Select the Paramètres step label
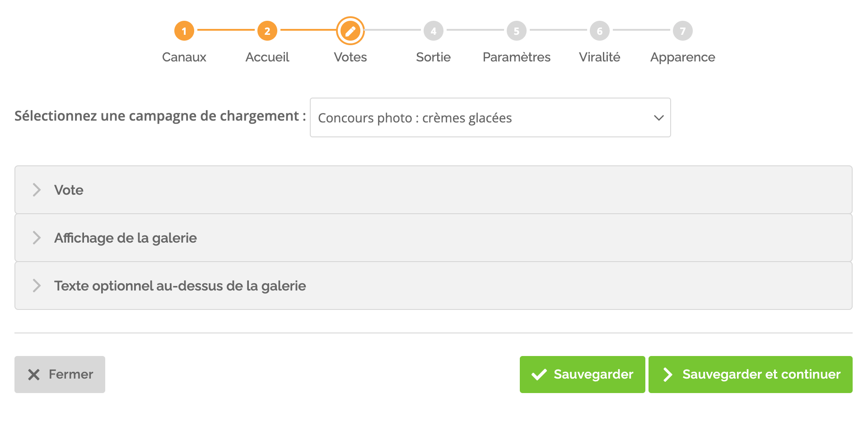868x431 pixels. coord(517,57)
